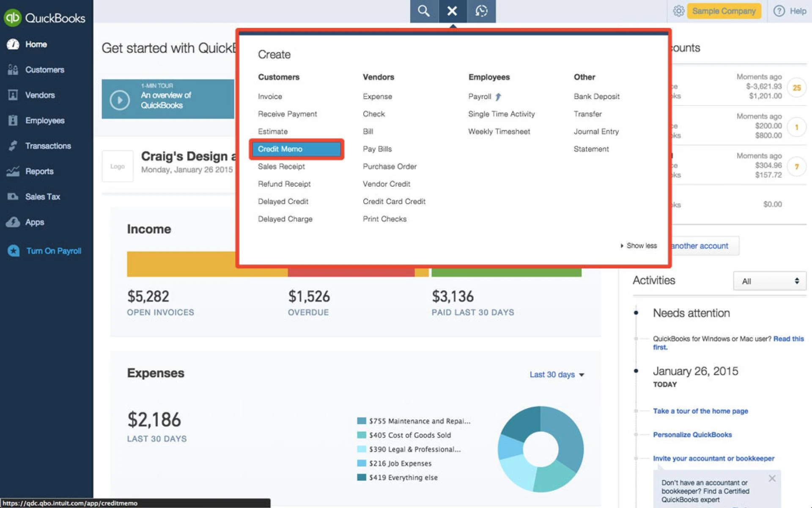Open recent transactions clock icon

(x=482, y=11)
